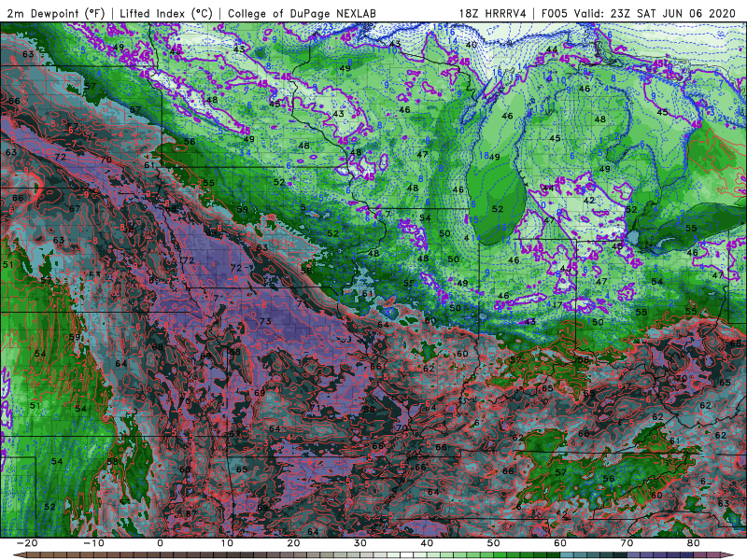Click the "18Z HRRRV4" model run label
The width and height of the screenshot is (747, 560).
(493, 13)
